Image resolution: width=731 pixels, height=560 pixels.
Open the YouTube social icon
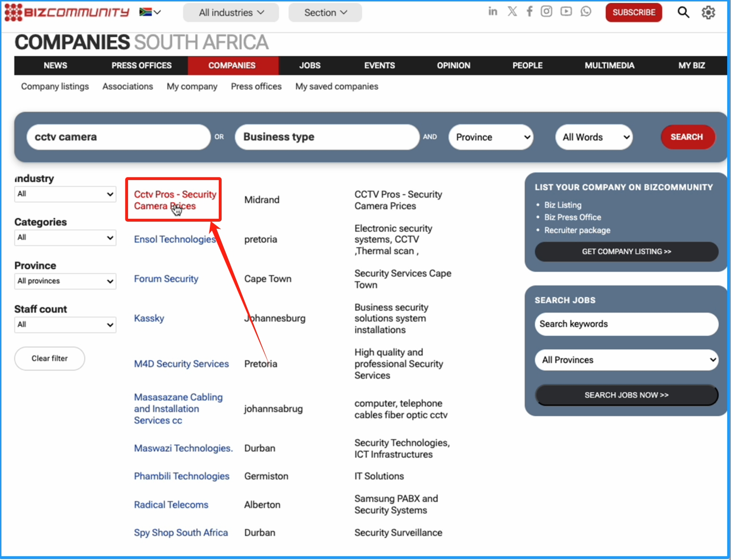pos(566,11)
